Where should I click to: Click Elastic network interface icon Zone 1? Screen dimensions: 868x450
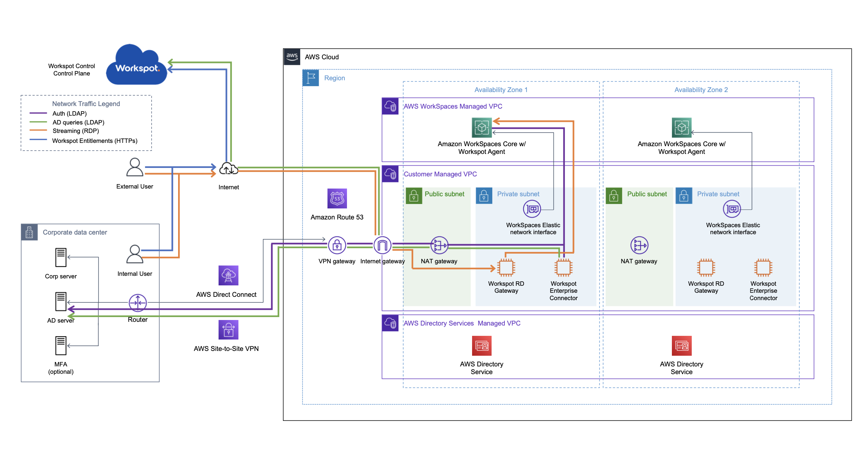click(532, 209)
